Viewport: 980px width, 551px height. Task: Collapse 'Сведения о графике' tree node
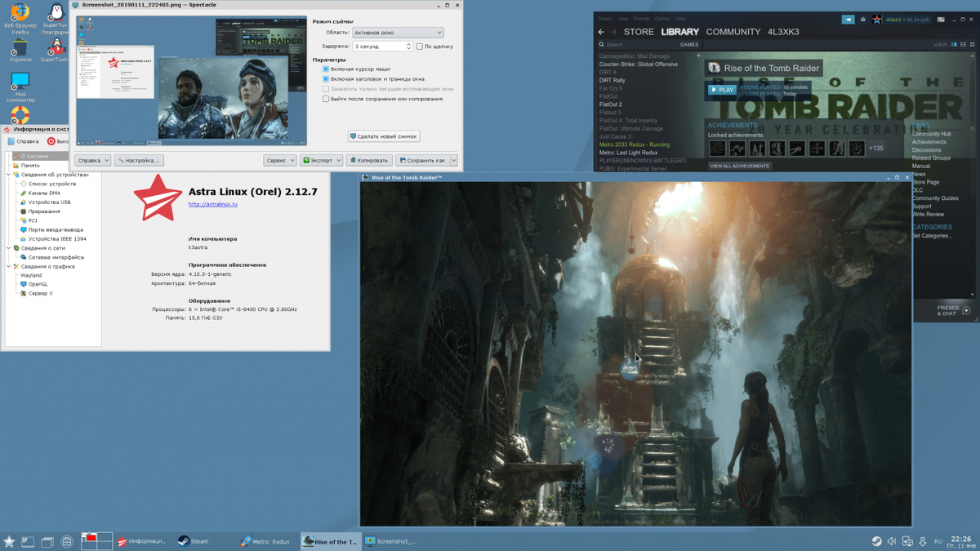pos(9,266)
